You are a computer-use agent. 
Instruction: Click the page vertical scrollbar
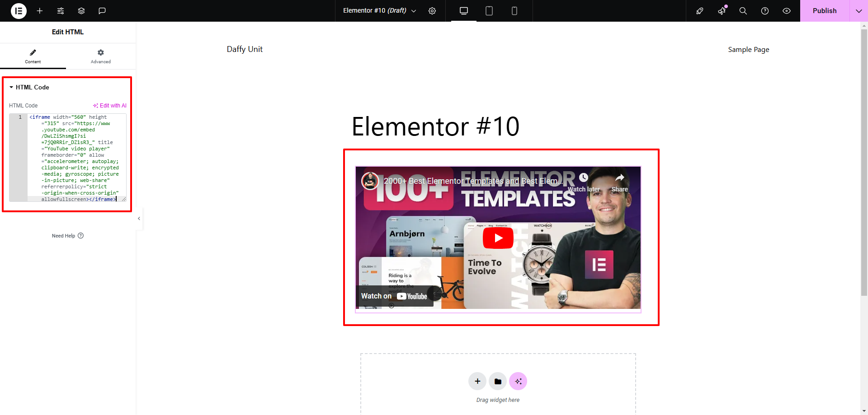tap(864, 163)
